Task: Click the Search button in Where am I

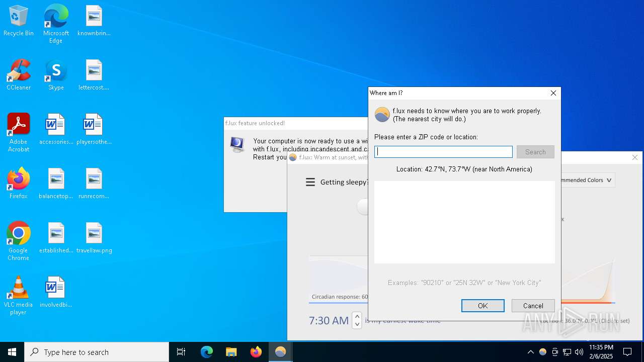Action: coord(535,152)
